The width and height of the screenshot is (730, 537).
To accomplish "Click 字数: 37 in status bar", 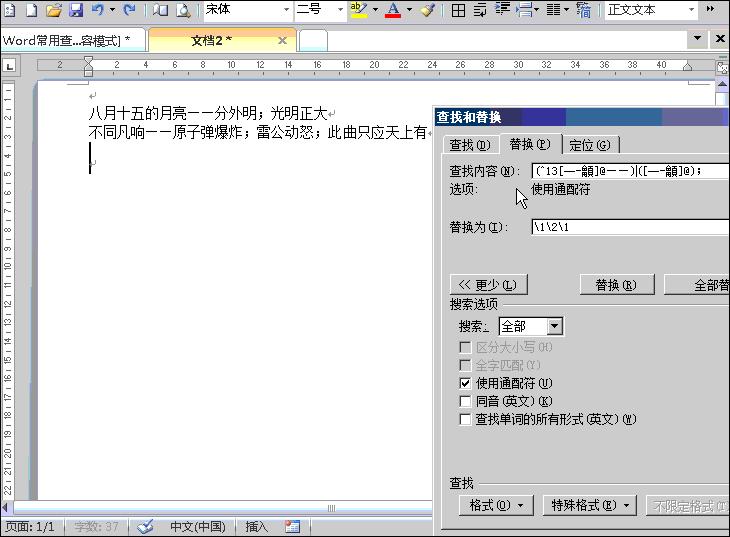I will [96, 527].
